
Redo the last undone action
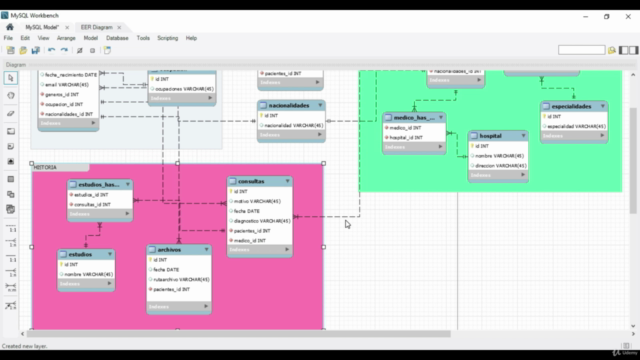click(x=64, y=50)
